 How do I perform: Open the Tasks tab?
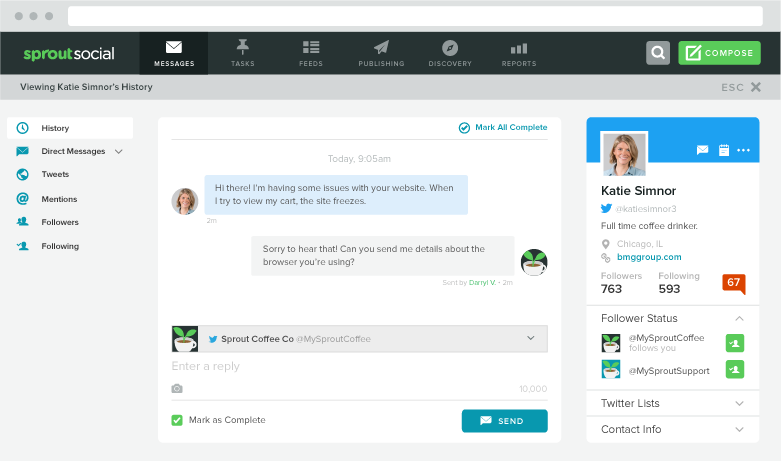click(243, 53)
